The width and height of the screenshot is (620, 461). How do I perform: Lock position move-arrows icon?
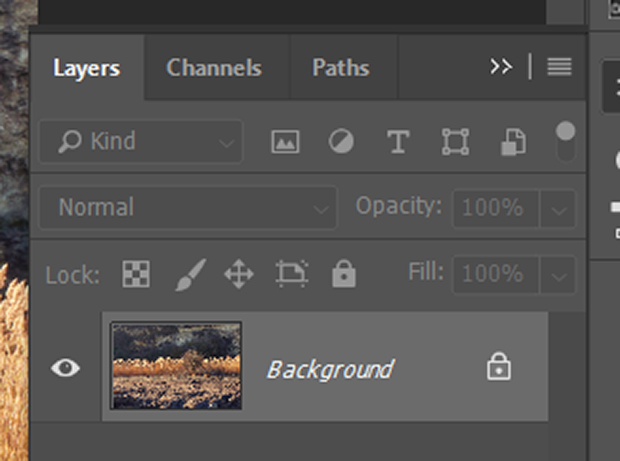(x=239, y=274)
